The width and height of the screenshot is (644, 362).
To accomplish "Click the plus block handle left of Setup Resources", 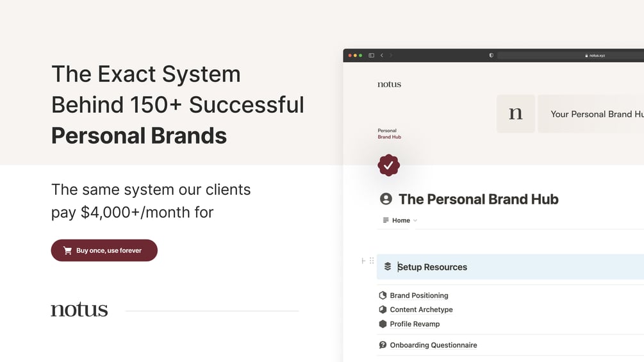I will tap(363, 261).
